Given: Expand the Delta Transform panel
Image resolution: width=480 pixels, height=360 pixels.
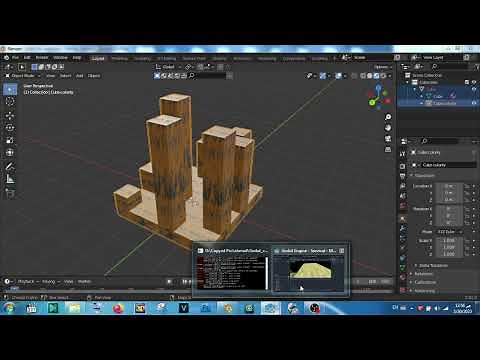Looking at the screenshot, I should pyautogui.click(x=431, y=265).
